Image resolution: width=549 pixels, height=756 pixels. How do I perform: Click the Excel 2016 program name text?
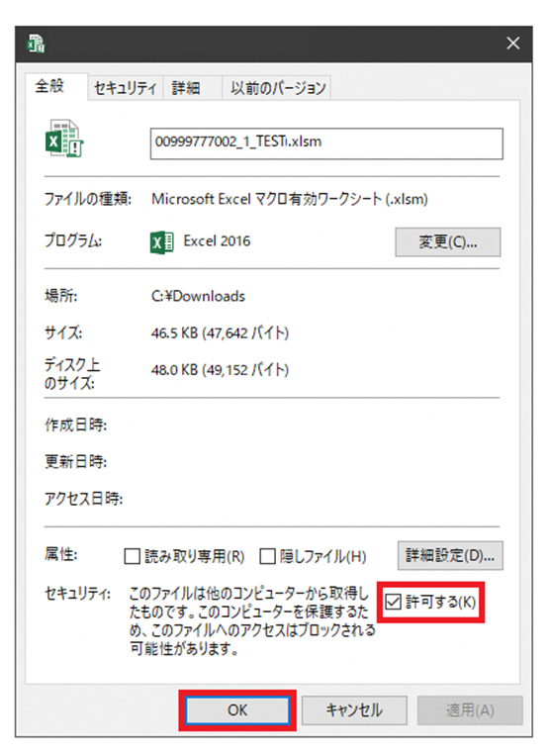click(217, 241)
